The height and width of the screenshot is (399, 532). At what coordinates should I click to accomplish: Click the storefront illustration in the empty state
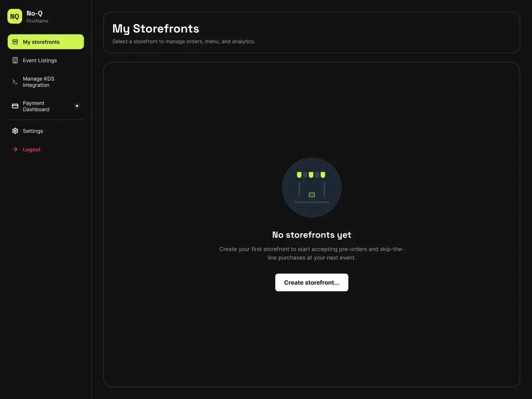[312, 188]
